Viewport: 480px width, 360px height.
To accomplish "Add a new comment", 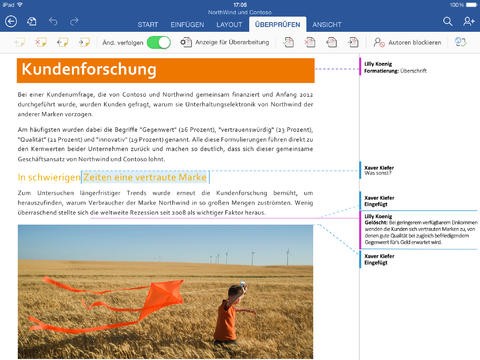I will (19, 42).
